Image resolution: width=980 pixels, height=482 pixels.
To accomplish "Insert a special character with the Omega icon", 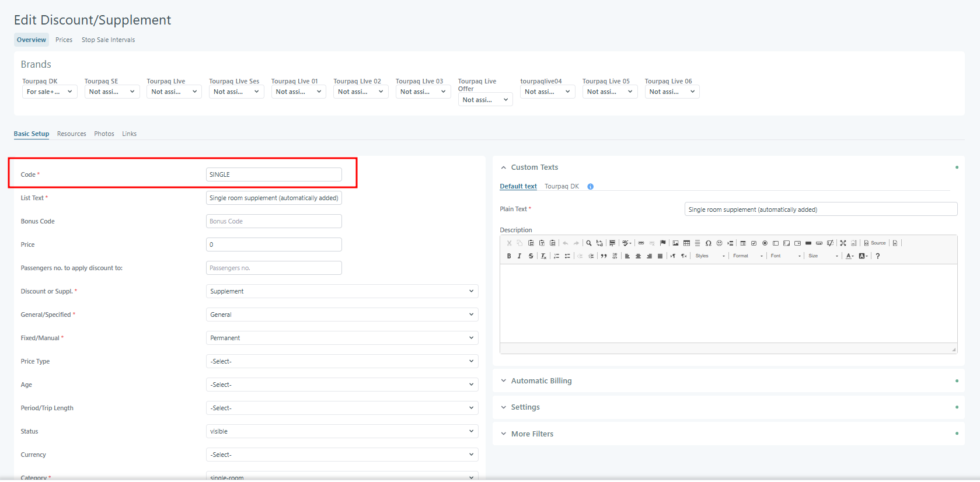I will point(708,243).
